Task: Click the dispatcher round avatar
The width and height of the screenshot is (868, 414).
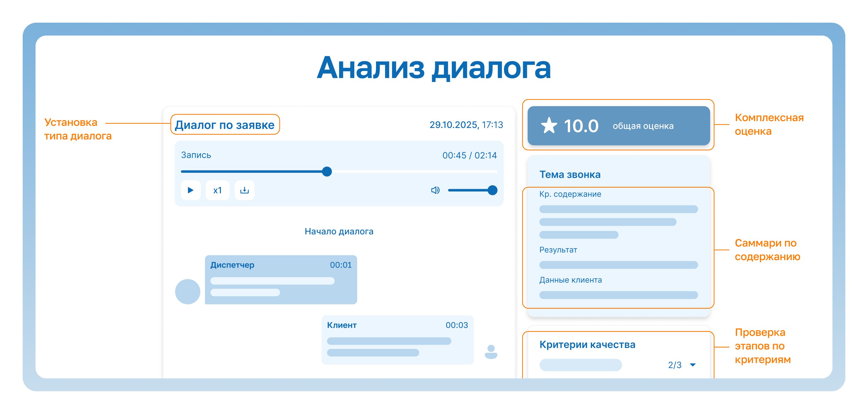Action: 187,292
